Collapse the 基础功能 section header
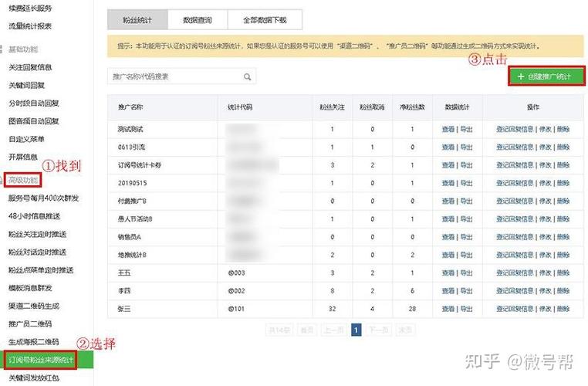 click(23, 49)
